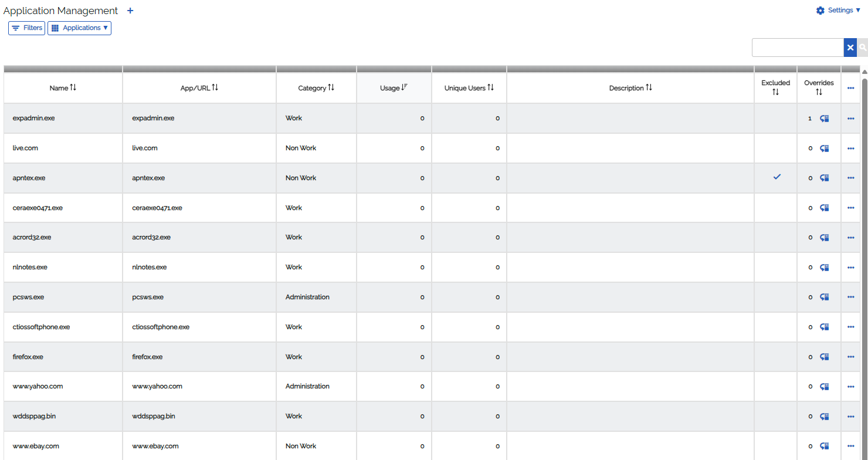Click overrides icon for www.ebay.com row

coord(824,446)
